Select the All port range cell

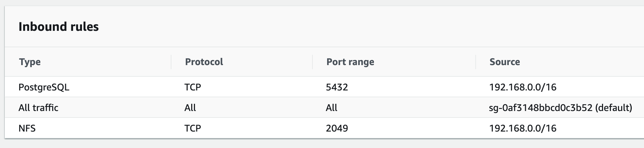(x=331, y=108)
